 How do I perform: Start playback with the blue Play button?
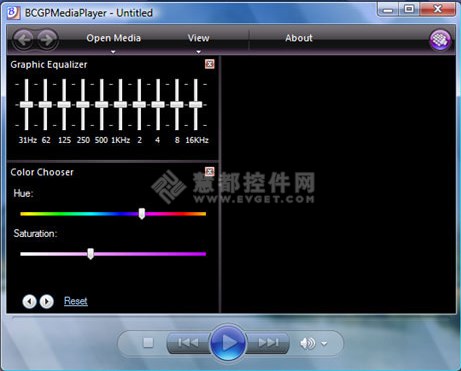[x=228, y=343]
